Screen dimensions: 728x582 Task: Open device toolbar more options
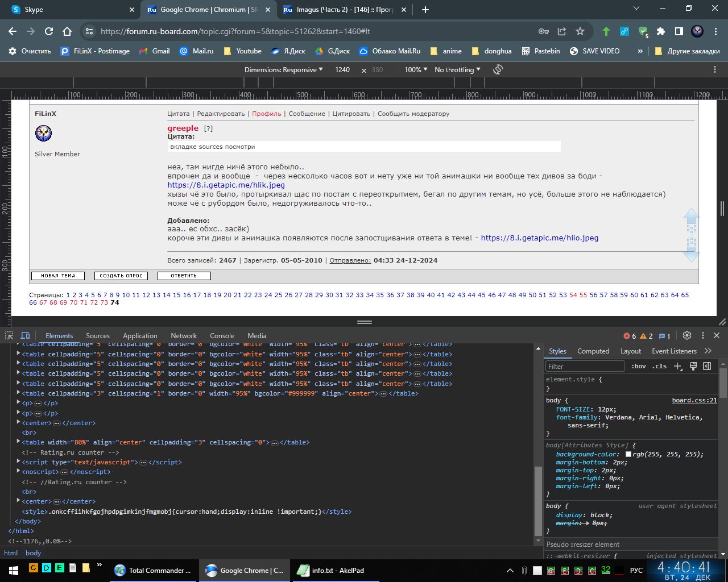(x=715, y=69)
